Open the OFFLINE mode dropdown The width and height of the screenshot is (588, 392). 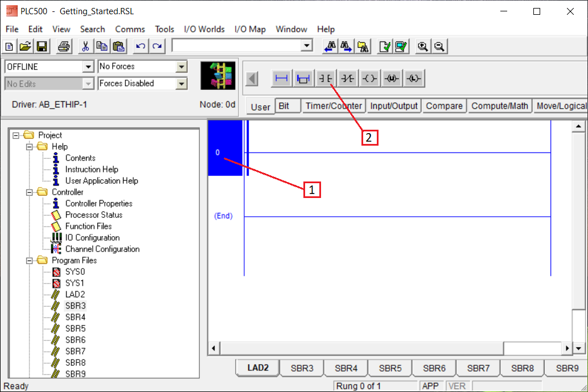click(x=88, y=67)
